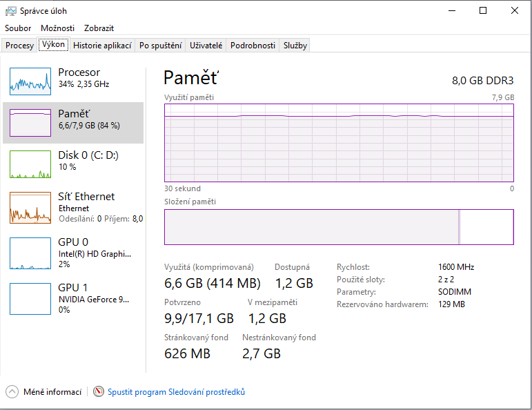The width and height of the screenshot is (532, 410).
Task: Collapse view with Méně informací chevron
Action: [12, 392]
